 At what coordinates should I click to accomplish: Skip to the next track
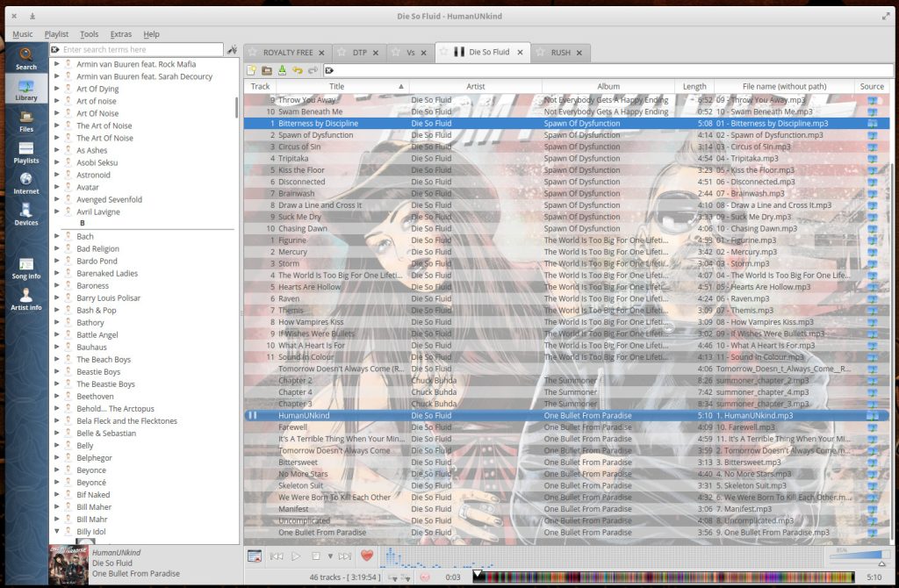tap(345, 556)
